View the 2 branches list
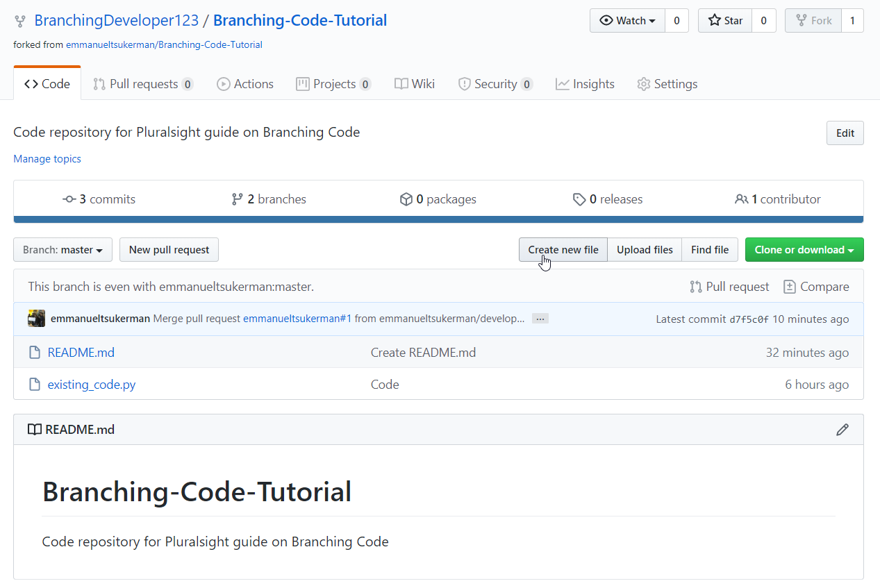880x588 pixels. 269,199
